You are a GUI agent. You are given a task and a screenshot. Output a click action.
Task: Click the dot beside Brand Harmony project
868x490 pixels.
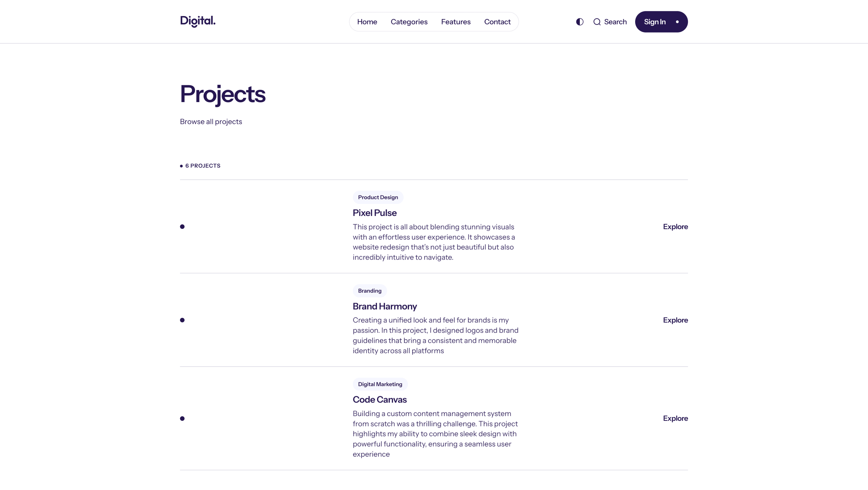coord(182,320)
